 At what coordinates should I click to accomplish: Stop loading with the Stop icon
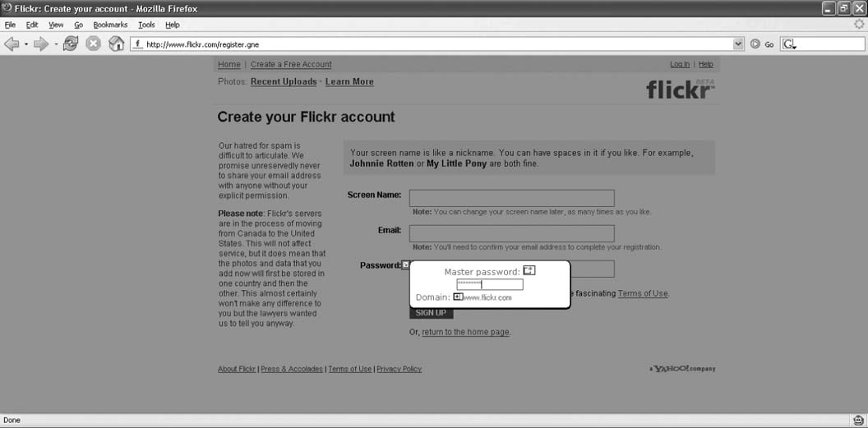coord(93,44)
